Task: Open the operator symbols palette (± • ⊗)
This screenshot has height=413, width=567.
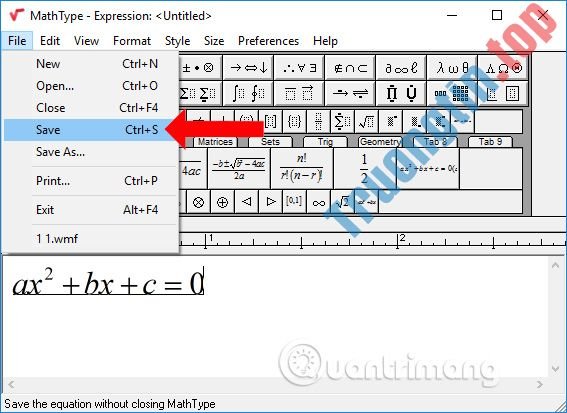Action: 200,68
